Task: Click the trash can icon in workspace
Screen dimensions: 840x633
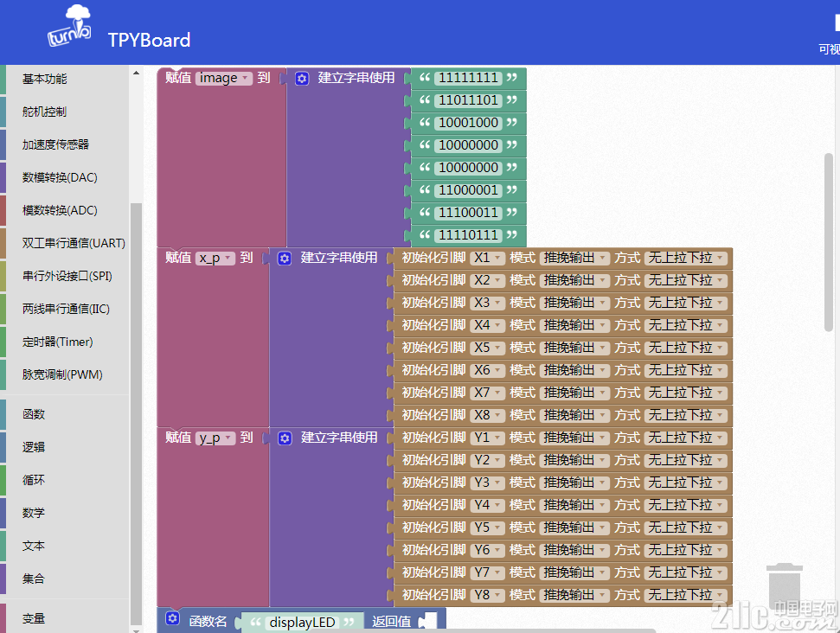Action: (785, 586)
